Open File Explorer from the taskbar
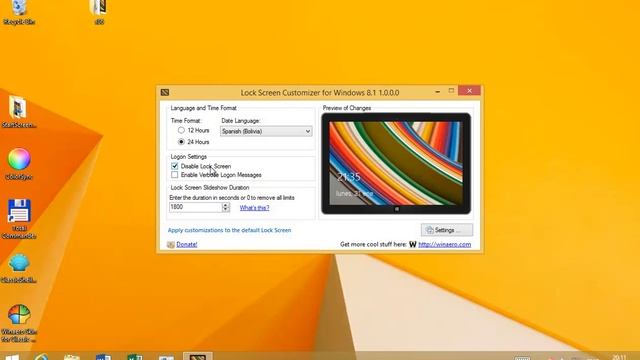 tap(72, 357)
